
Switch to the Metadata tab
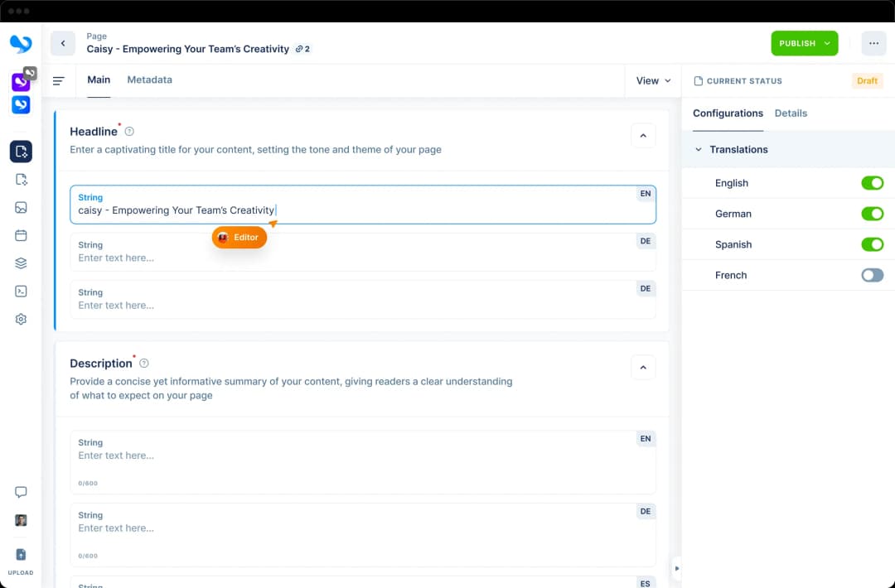pyautogui.click(x=149, y=80)
